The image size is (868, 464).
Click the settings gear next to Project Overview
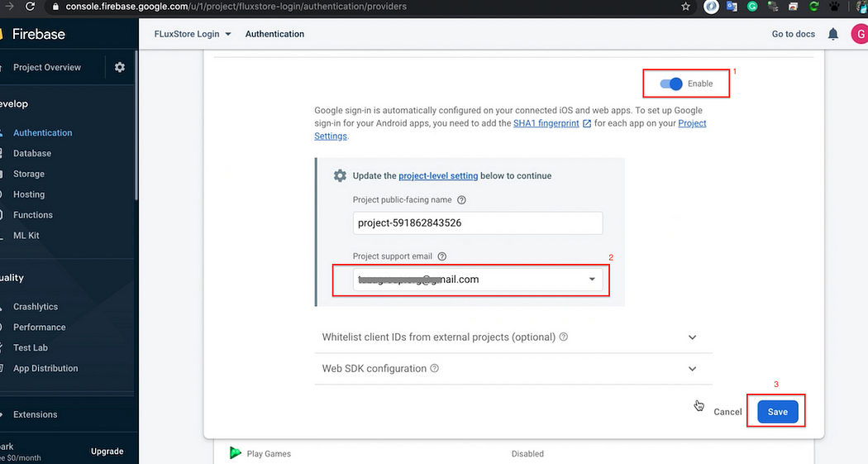(120, 67)
